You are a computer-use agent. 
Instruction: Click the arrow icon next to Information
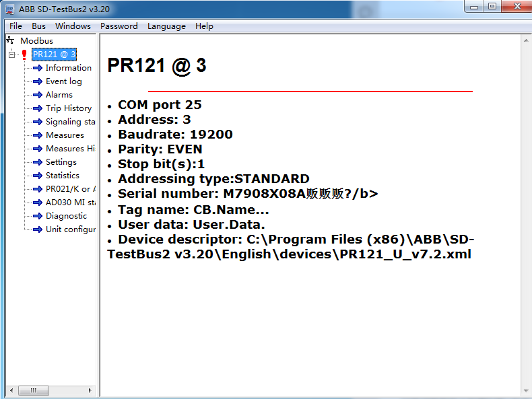point(38,68)
